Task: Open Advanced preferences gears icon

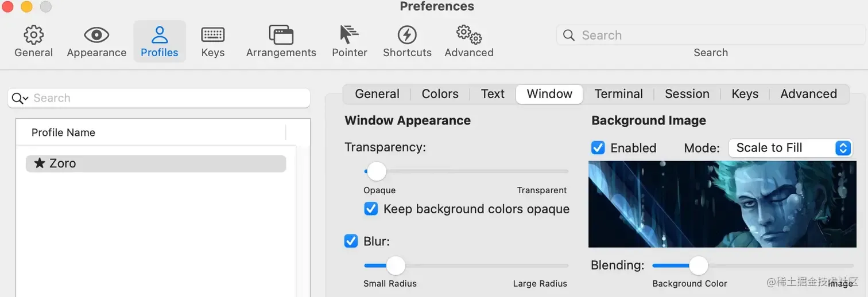Action: click(468, 36)
